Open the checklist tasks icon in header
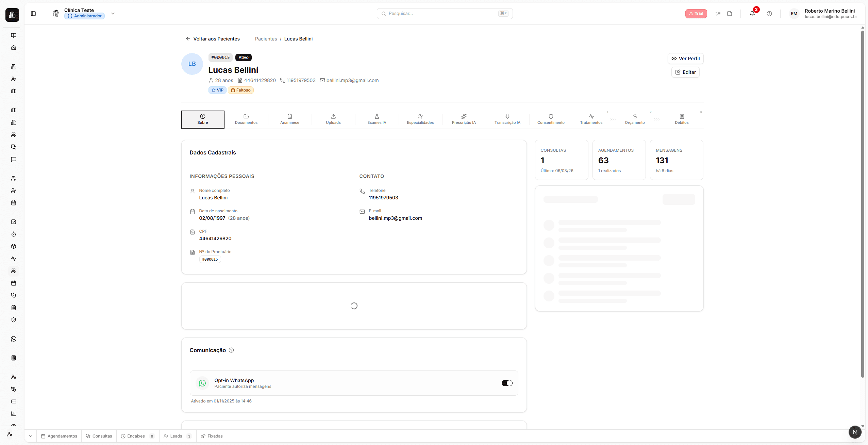The width and height of the screenshot is (868, 445). pos(718,14)
